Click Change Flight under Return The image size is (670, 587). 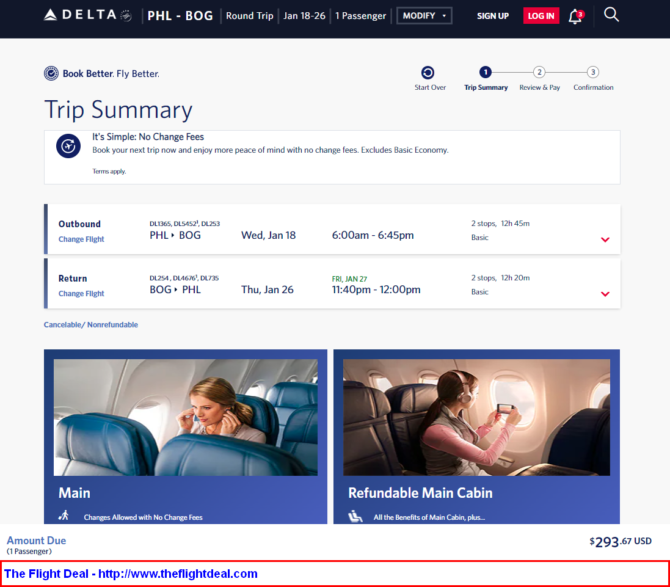pos(81,294)
